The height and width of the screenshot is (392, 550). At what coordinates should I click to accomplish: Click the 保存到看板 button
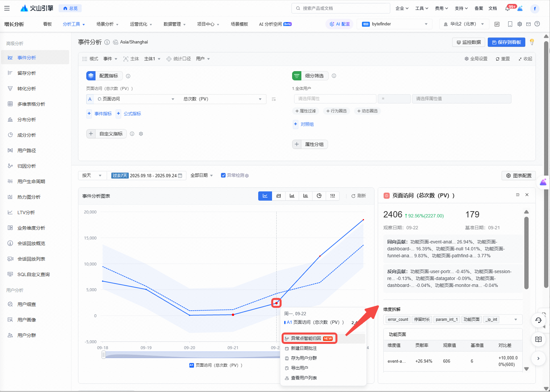pos(506,42)
